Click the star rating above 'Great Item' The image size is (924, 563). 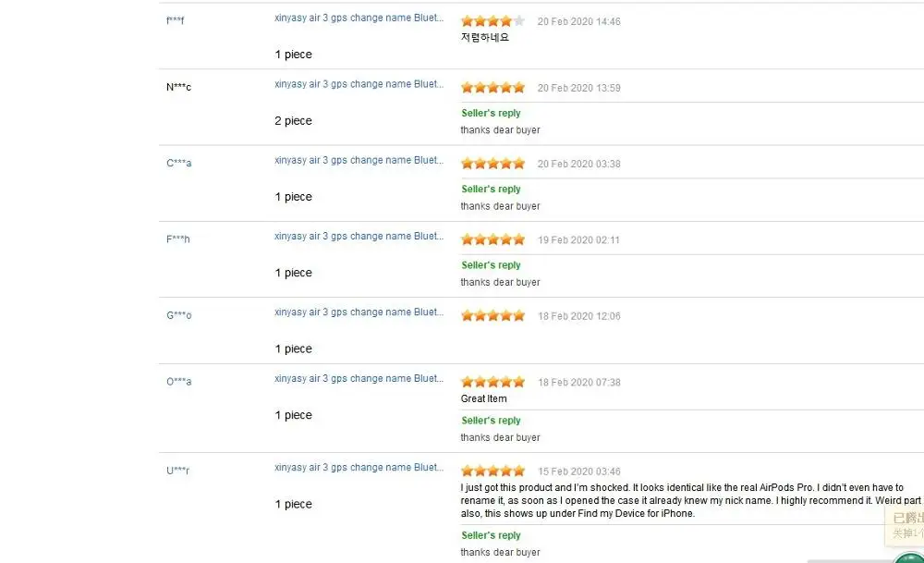(492, 383)
